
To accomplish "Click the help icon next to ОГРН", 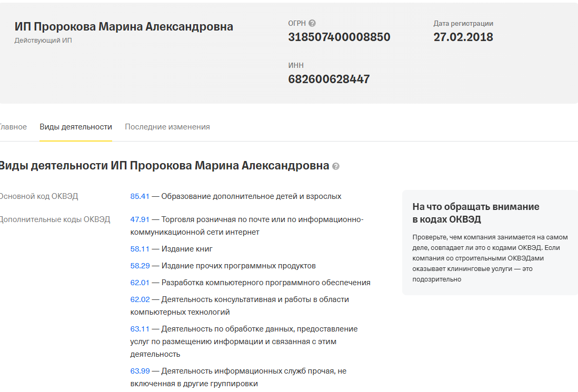I will click(x=312, y=23).
